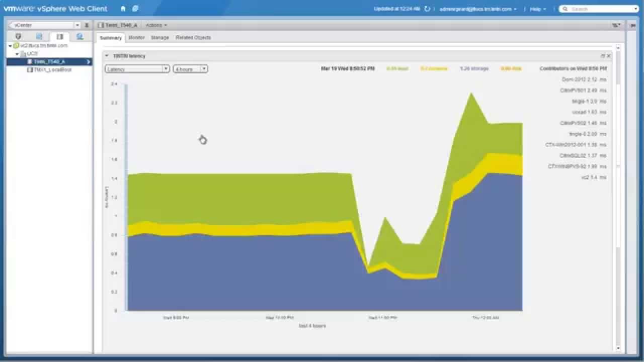Switch to the Networking inventory view
Viewport: 644px width, 362px height.
point(80,37)
